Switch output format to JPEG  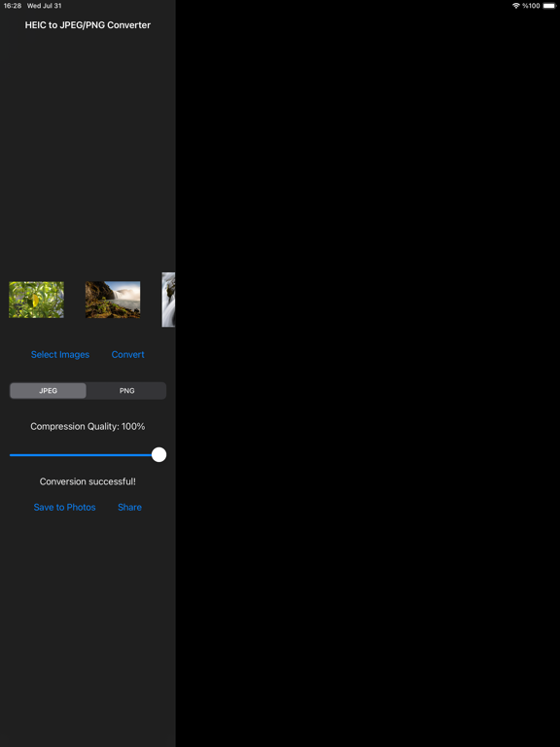coord(48,391)
